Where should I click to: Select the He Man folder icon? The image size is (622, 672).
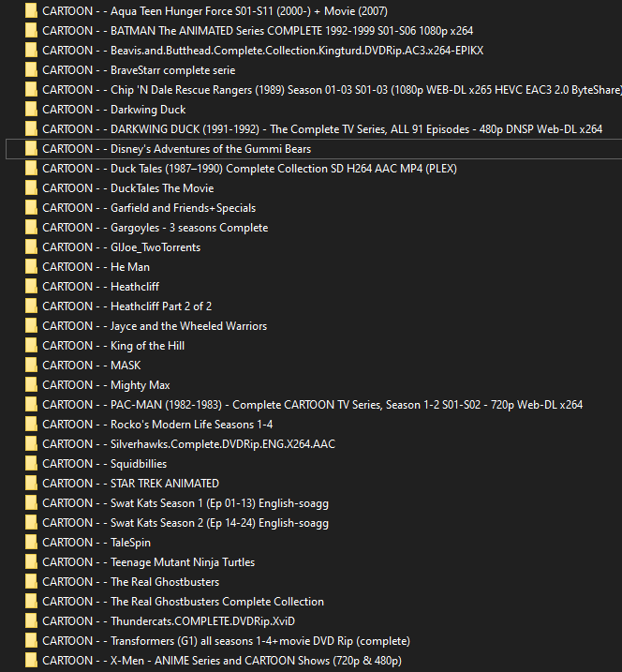pyautogui.click(x=31, y=267)
